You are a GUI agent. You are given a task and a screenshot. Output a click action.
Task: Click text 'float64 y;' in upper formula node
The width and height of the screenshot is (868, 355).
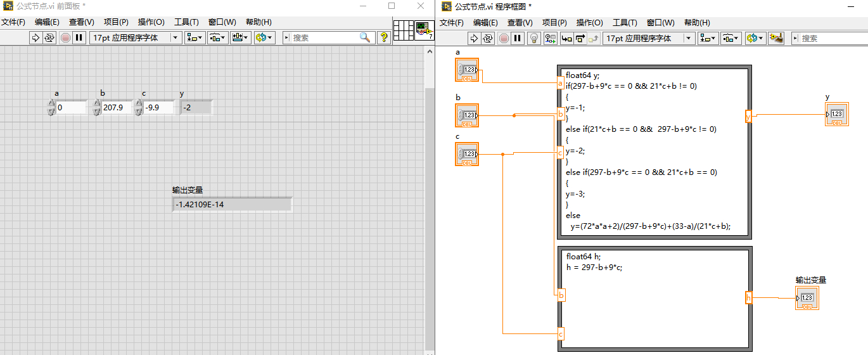coord(584,75)
